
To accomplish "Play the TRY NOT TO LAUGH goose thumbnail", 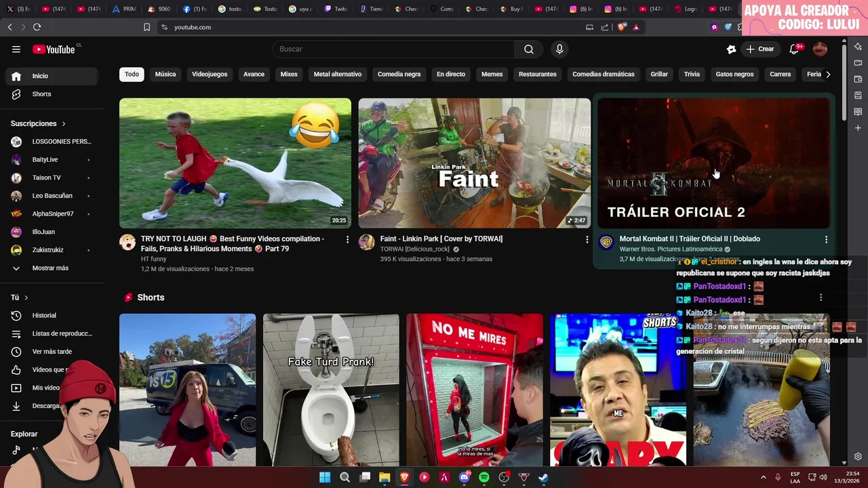I will tap(235, 163).
